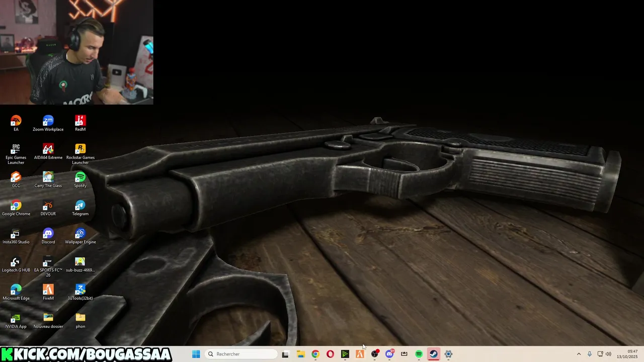Viewport: 644px width, 362px height.
Task: Open File Explorer from the taskbar
Action: pos(300,354)
